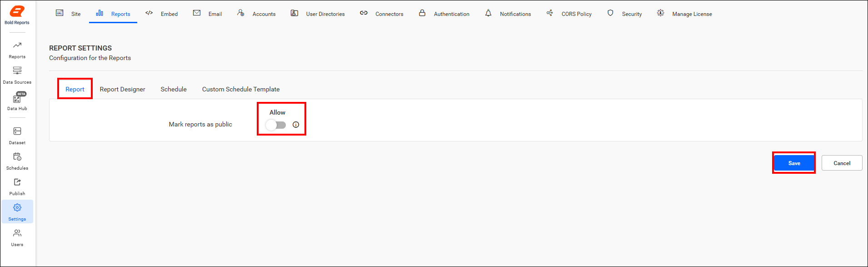Click the 'REPORT SETTINGS' heading

point(80,48)
